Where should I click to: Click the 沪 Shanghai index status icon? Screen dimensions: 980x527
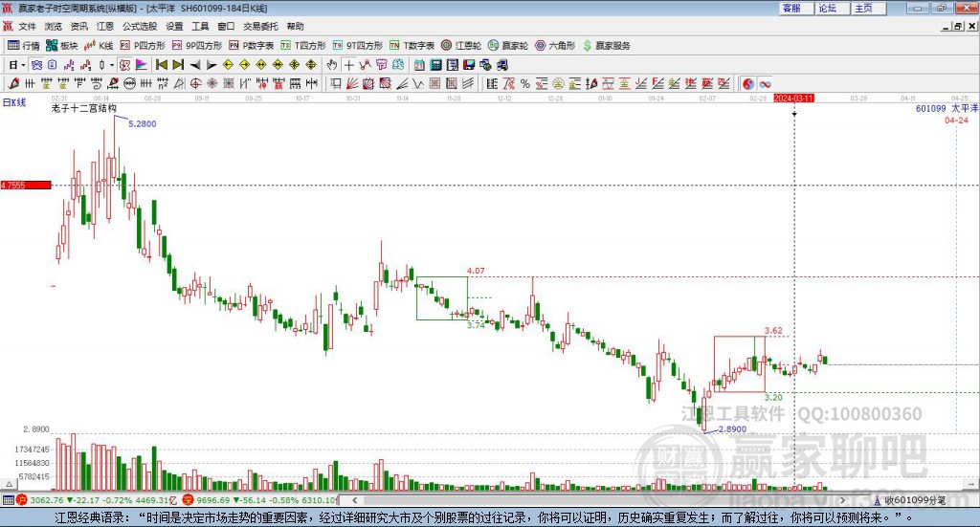point(22,499)
